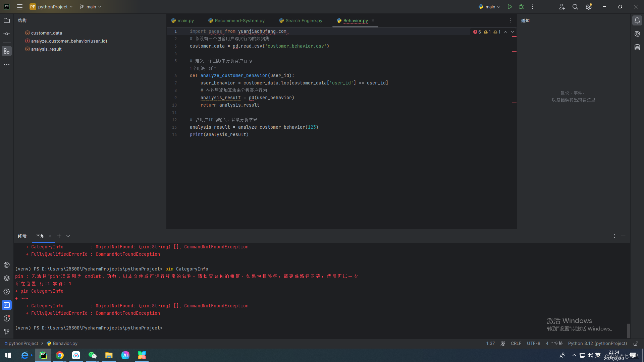
Task: Close the 本地 terminal tab
Action: [x=50, y=236]
